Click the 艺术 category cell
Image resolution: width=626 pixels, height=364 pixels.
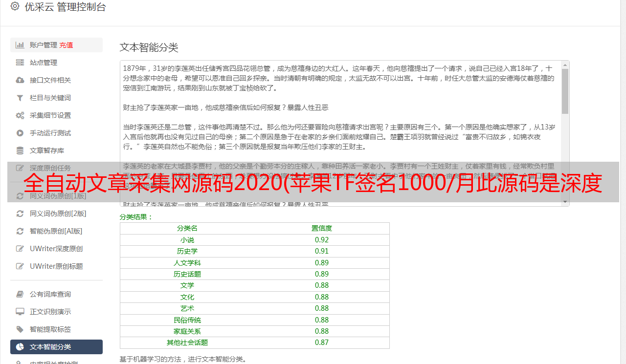point(187,308)
